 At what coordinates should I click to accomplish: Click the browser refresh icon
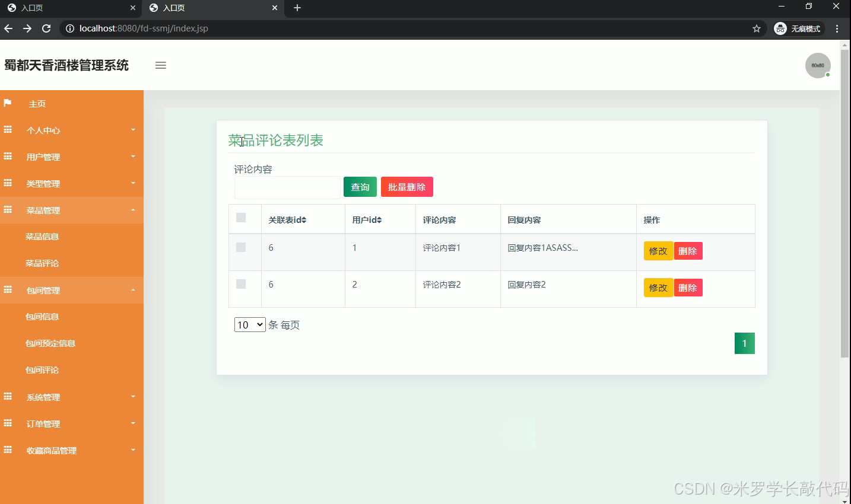click(x=46, y=28)
